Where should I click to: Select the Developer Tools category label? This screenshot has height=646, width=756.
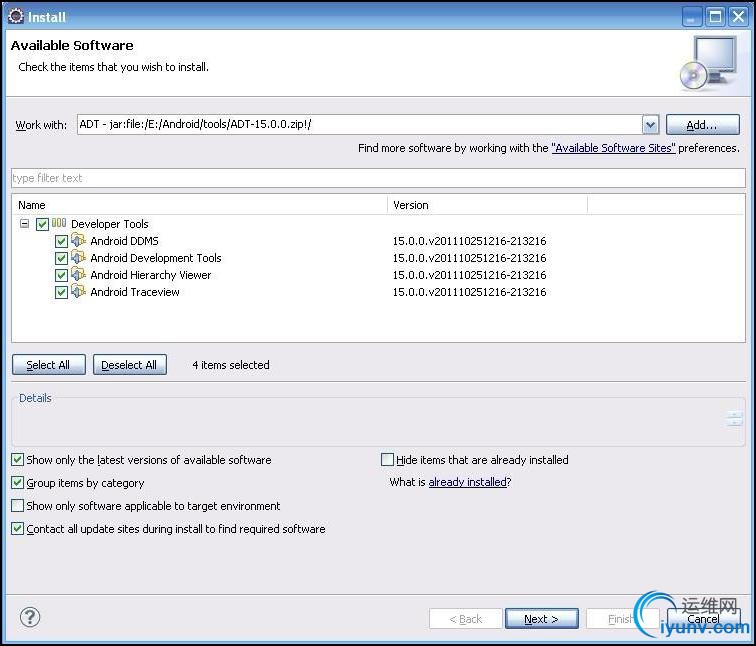[x=109, y=224]
